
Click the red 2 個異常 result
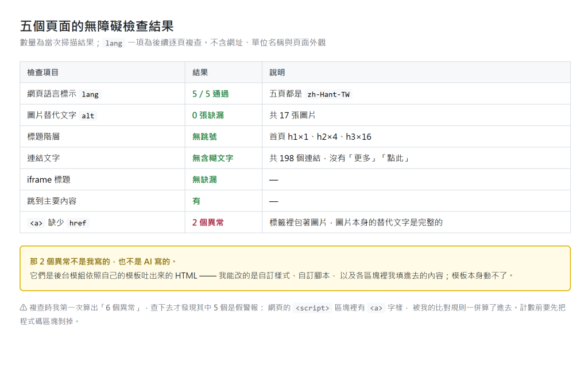pyautogui.click(x=208, y=222)
